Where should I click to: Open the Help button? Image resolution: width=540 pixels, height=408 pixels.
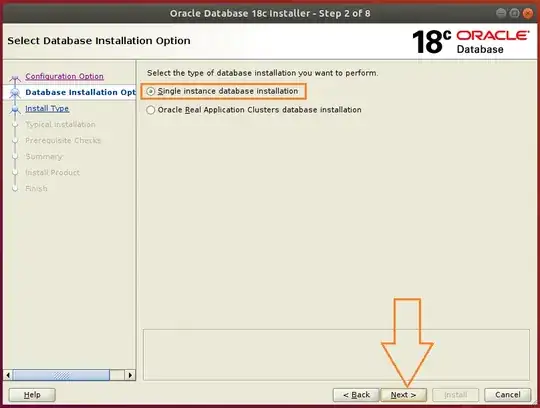click(32, 395)
